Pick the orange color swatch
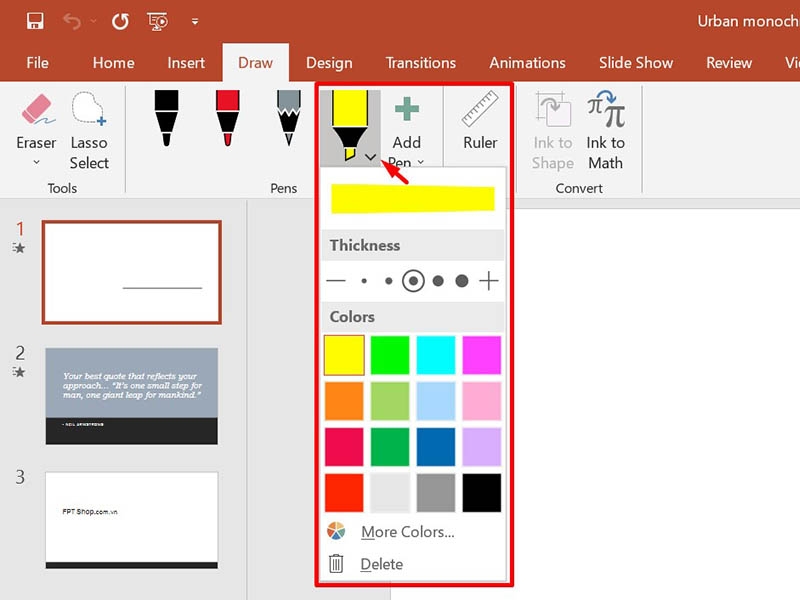 pyautogui.click(x=344, y=401)
